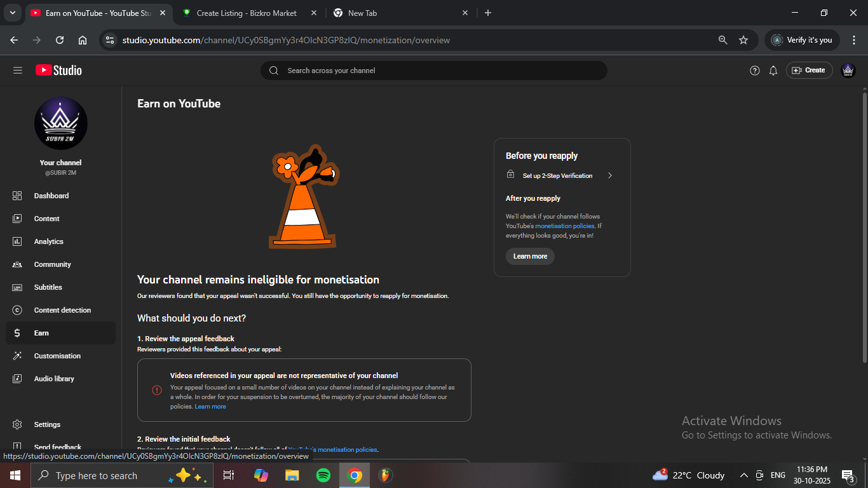
Task: Click the account avatar in top right
Action: click(848, 71)
